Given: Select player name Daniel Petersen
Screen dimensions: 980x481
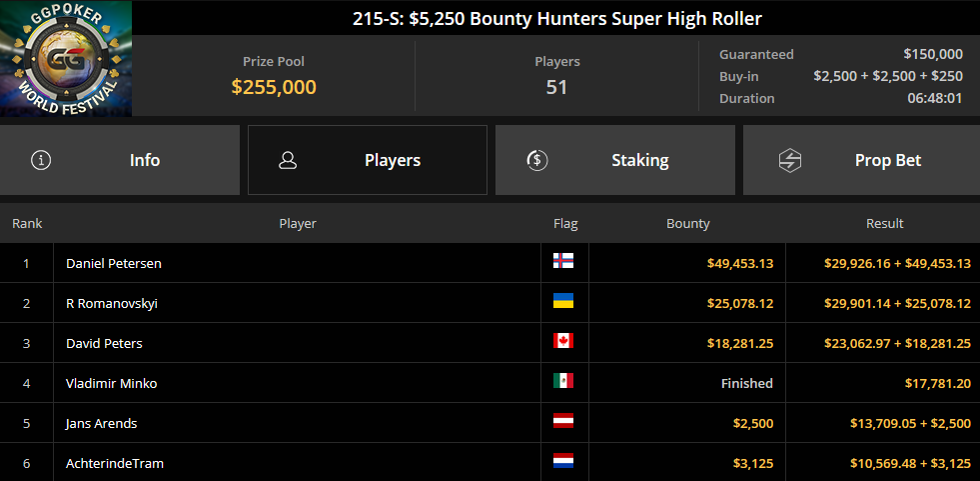Looking at the screenshot, I should (114, 263).
